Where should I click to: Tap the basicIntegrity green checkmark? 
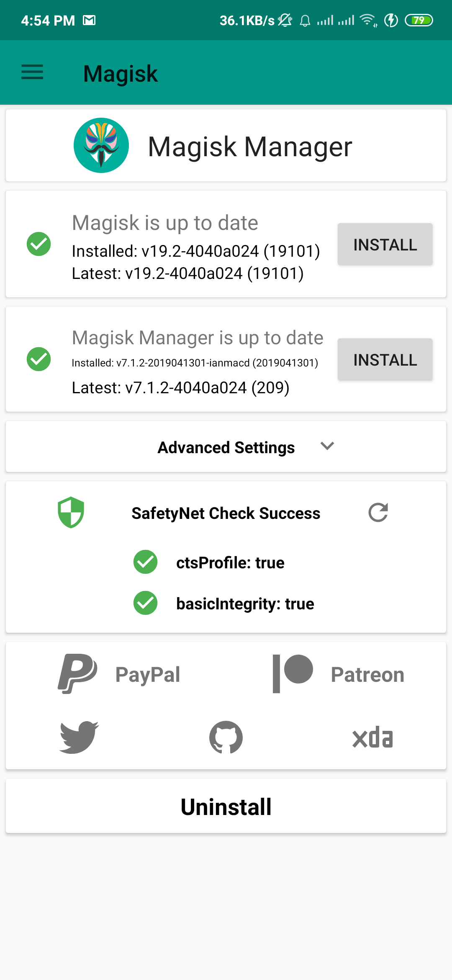coord(145,603)
